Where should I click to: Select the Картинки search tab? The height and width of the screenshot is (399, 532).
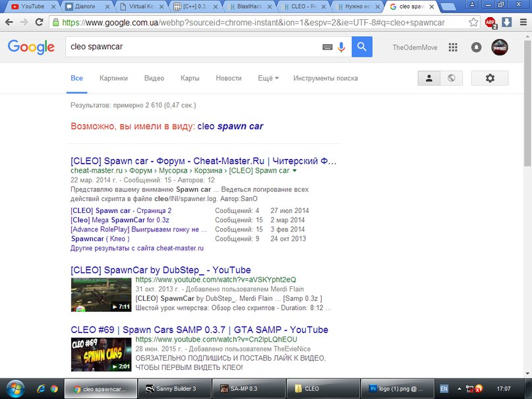pos(113,78)
